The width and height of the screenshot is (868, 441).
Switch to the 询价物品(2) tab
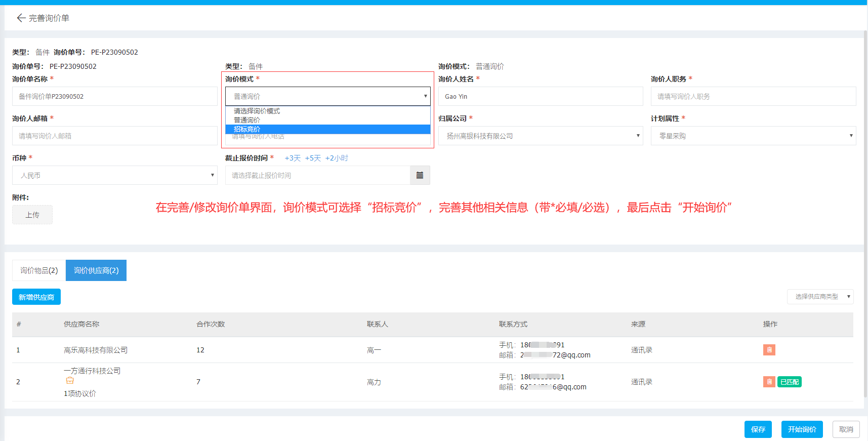[x=39, y=270]
